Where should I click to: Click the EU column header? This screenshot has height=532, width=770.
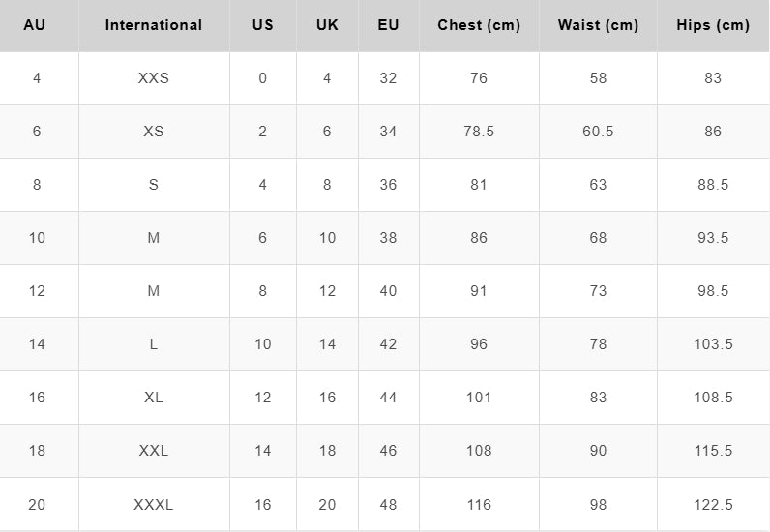tap(388, 25)
